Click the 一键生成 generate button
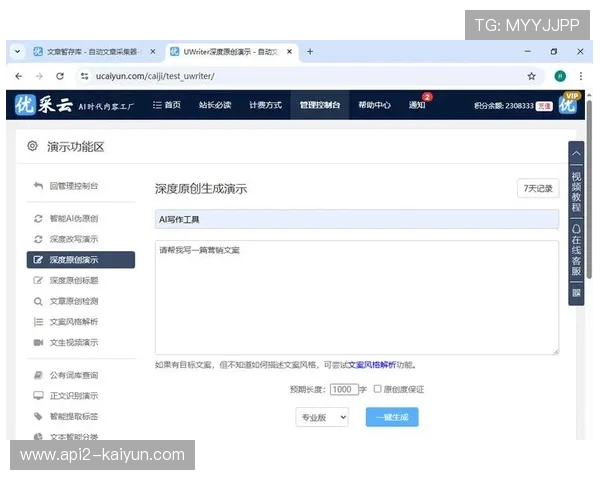This screenshot has width=600, height=480. (x=392, y=416)
